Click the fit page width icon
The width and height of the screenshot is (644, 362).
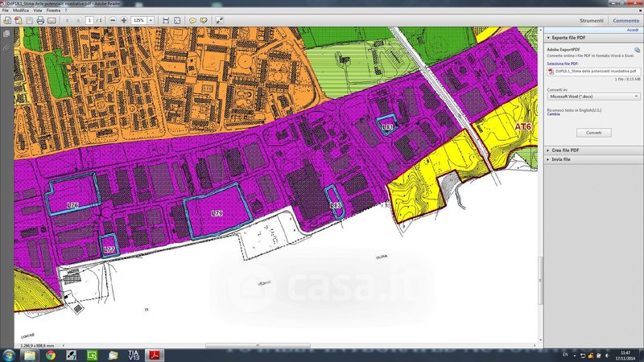(166, 19)
